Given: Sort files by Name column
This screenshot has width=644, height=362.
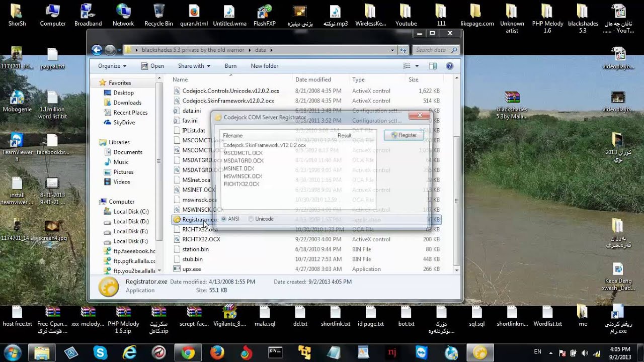Looking at the screenshot, I should pyautogui.click(x=230, y=79).
